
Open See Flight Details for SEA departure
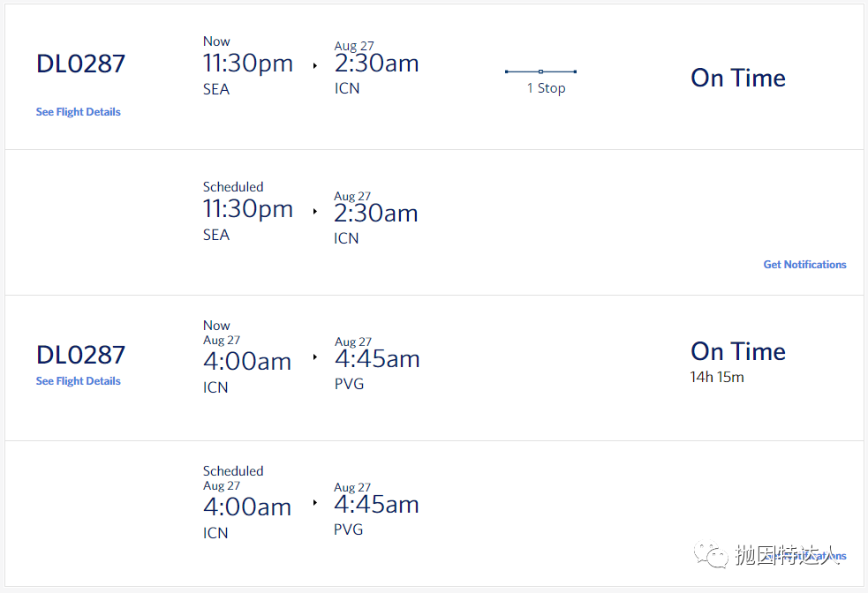click(78, 112)
